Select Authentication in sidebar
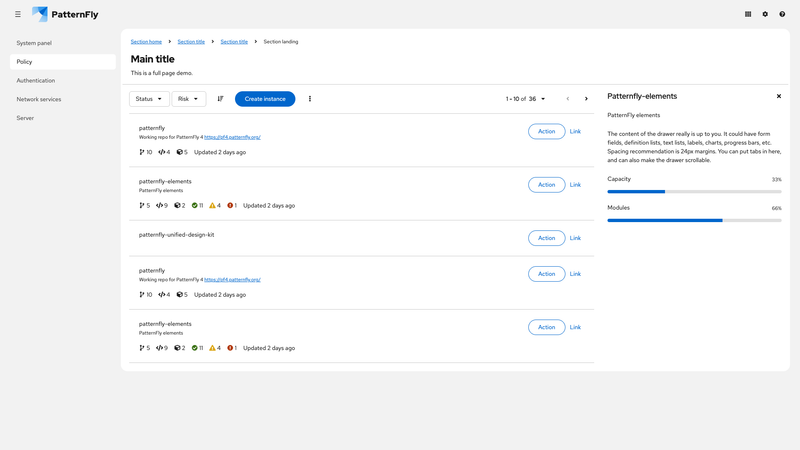 pos(62,81)
